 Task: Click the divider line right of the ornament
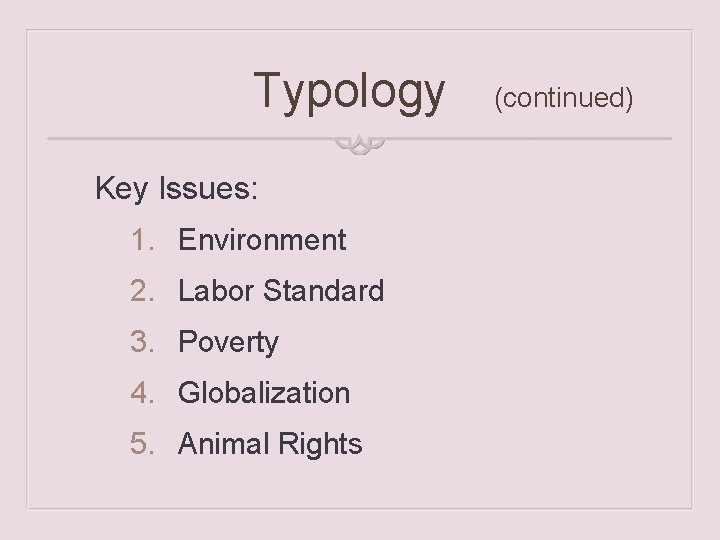click(x=530, y=138)
